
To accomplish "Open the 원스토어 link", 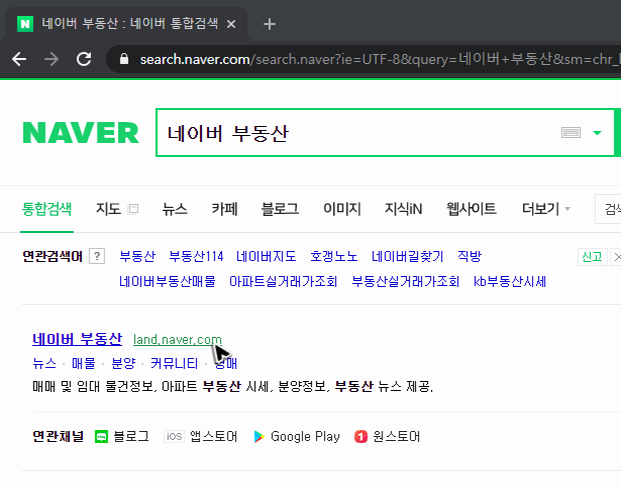I will coord(396,437).
